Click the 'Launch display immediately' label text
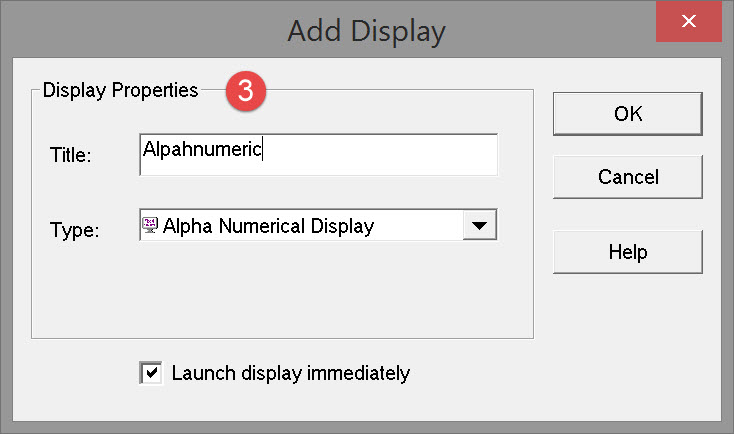The width and height of the screenshot is (734, 434). coord(290,373)
